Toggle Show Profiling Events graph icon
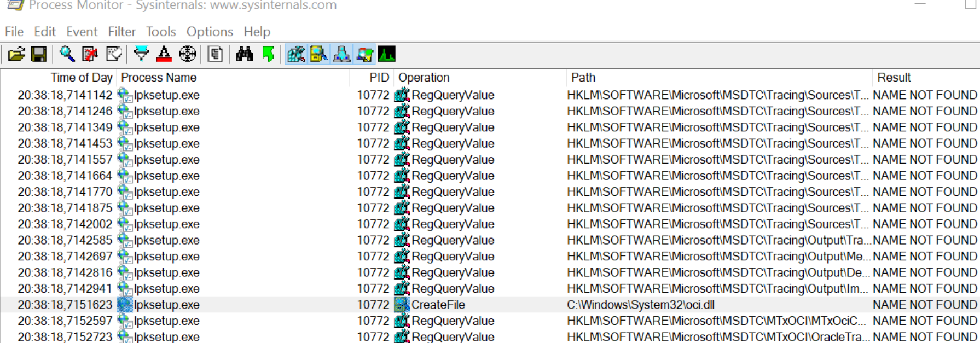980x343 pixels. tap(386, 54)
